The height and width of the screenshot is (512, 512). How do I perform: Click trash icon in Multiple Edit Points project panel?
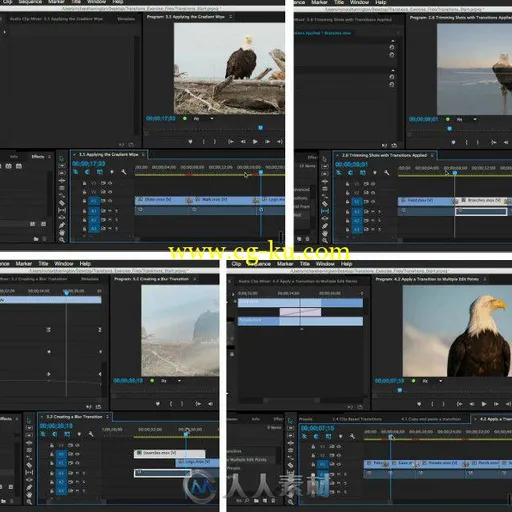tap(273, 500)
